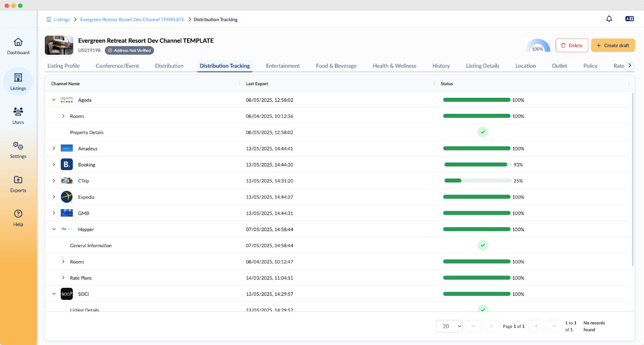Screen dimensions: 644x345
Task: Click Property Details green check status
Action: 483,132
